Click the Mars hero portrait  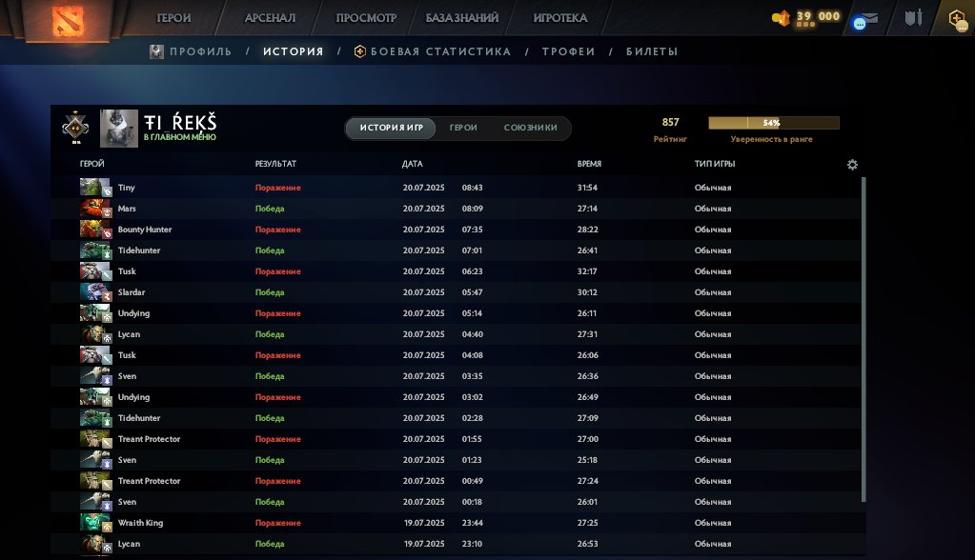click(95, 209)
